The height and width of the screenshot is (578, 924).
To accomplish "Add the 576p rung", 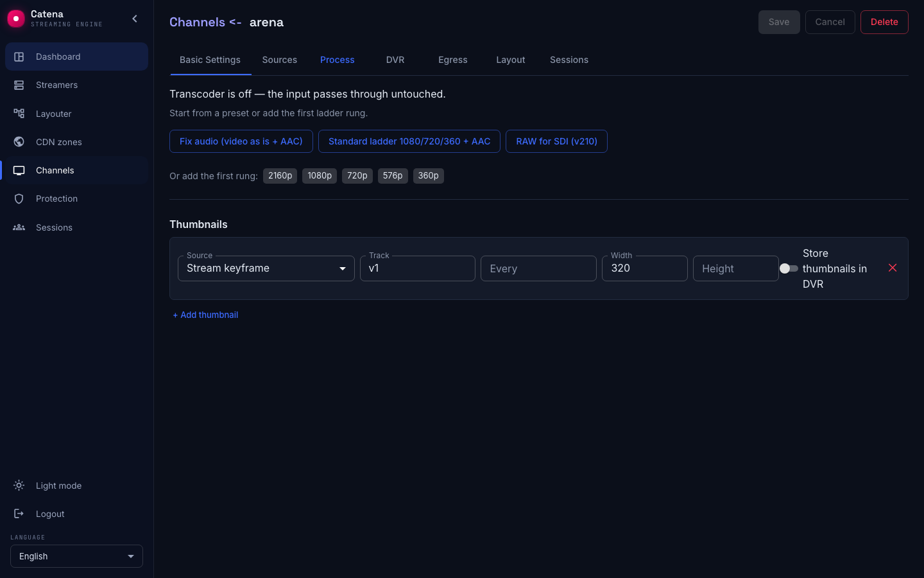I will (393, 176).
